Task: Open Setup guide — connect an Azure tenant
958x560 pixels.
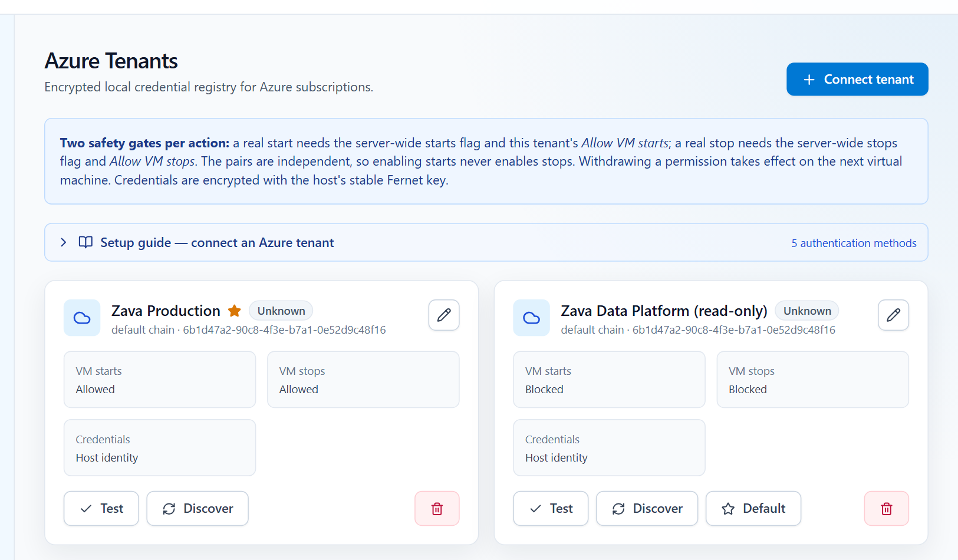Action: point(217,242)
